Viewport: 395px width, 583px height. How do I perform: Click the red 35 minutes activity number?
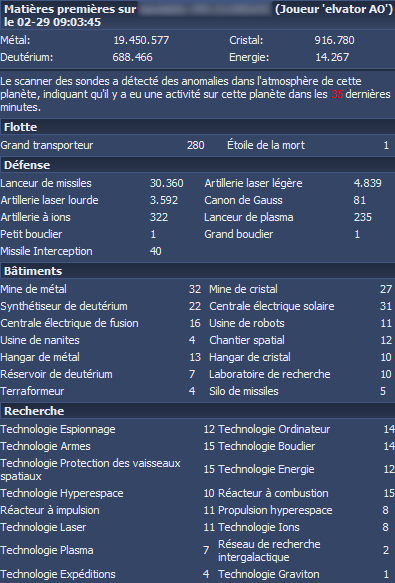337,94
